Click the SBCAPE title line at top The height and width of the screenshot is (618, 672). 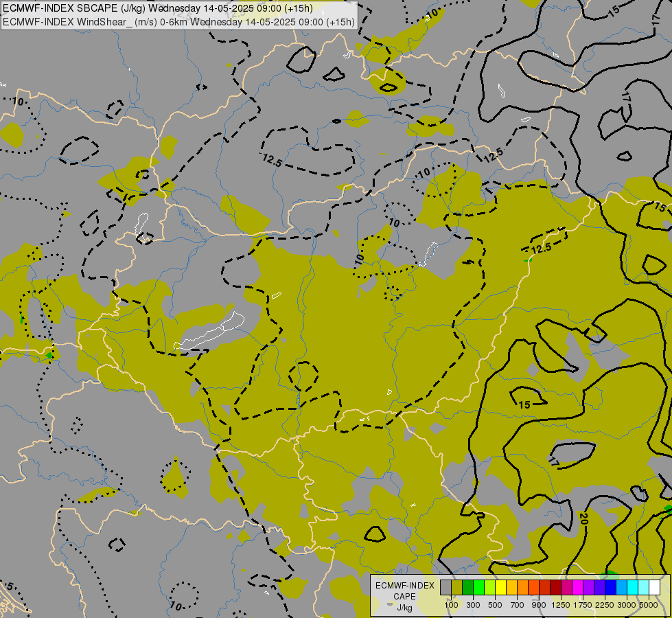pyautogui.click(x=158, y=8)
